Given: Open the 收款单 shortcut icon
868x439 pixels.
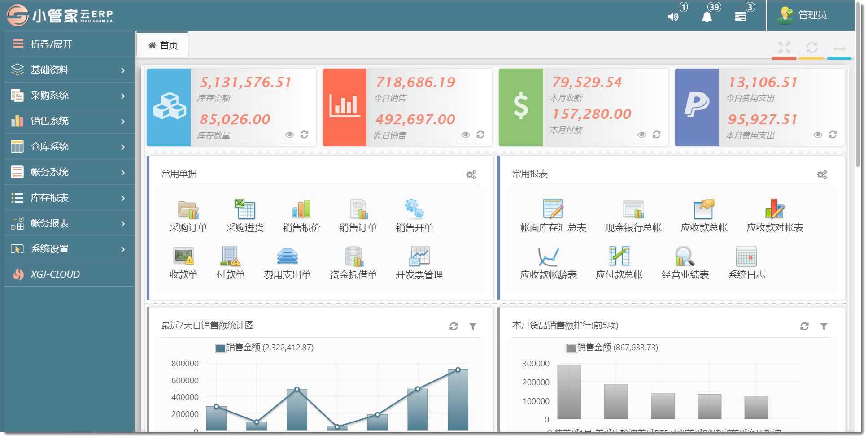Looking at the screenshot, I should tap(183, 256).
